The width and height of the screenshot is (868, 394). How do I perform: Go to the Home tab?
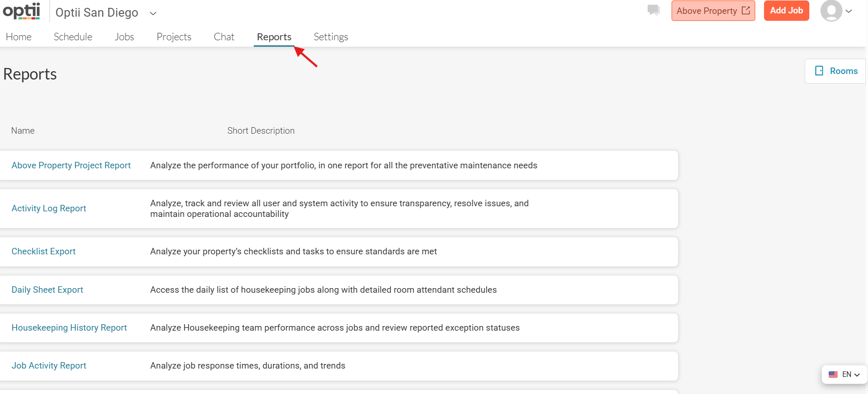[x=18, y=37]
